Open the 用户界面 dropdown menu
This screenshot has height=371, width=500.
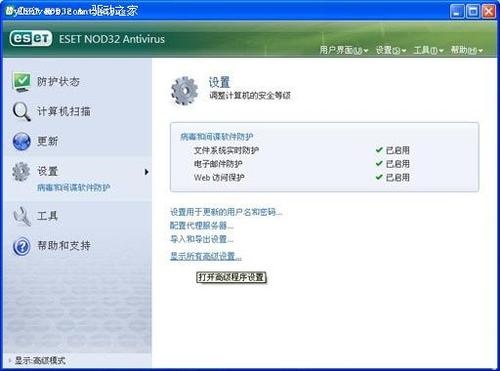pos(344,50)
